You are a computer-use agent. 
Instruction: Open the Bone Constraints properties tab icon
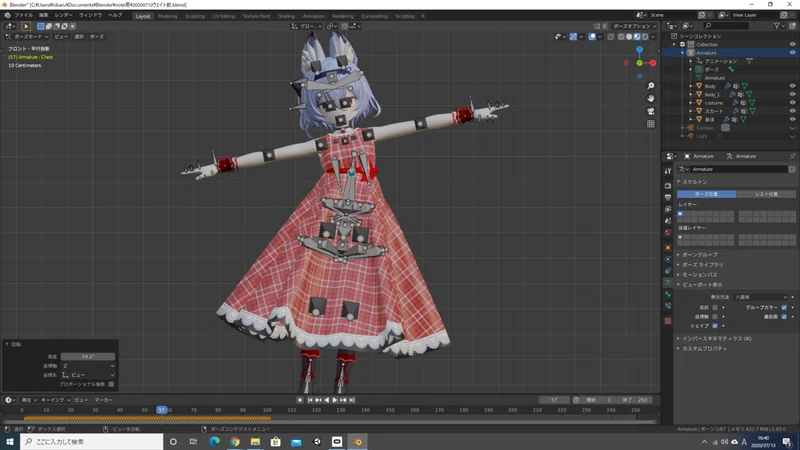(668, 306)
